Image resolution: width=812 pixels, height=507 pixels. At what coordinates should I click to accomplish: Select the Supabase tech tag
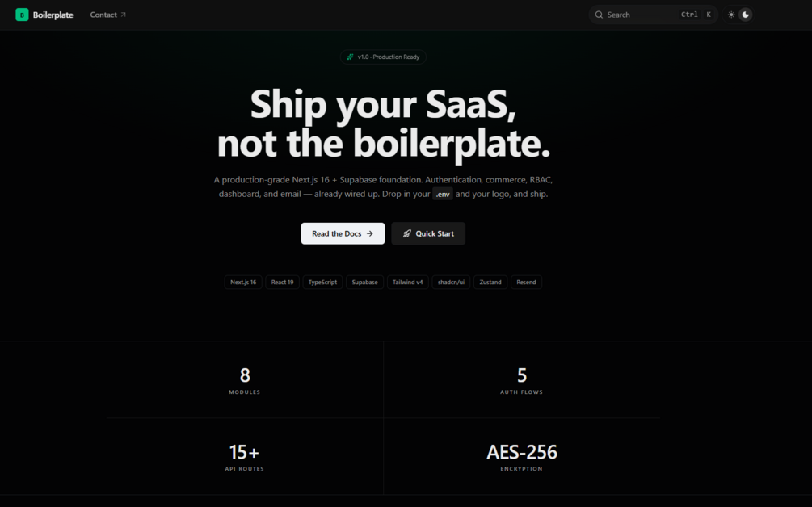pyautogui.click(x=364, y=282)
